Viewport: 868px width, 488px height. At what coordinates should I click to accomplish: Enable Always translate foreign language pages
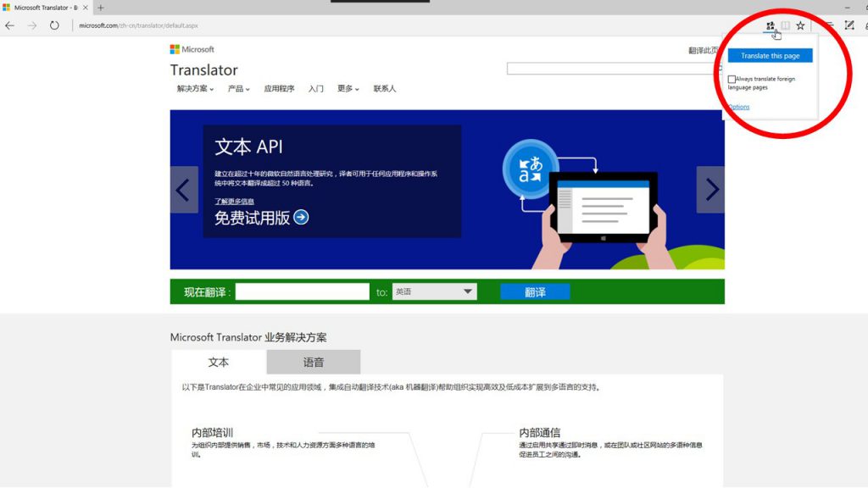[x=732, y=79]
